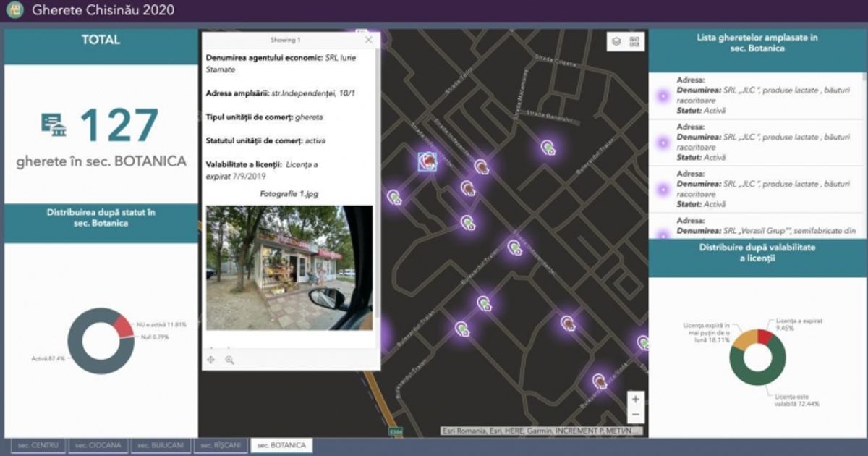The image size is (868, 456).
Task: Click the yellow expiring-license donut segment
Action: (x=742, y=339)
